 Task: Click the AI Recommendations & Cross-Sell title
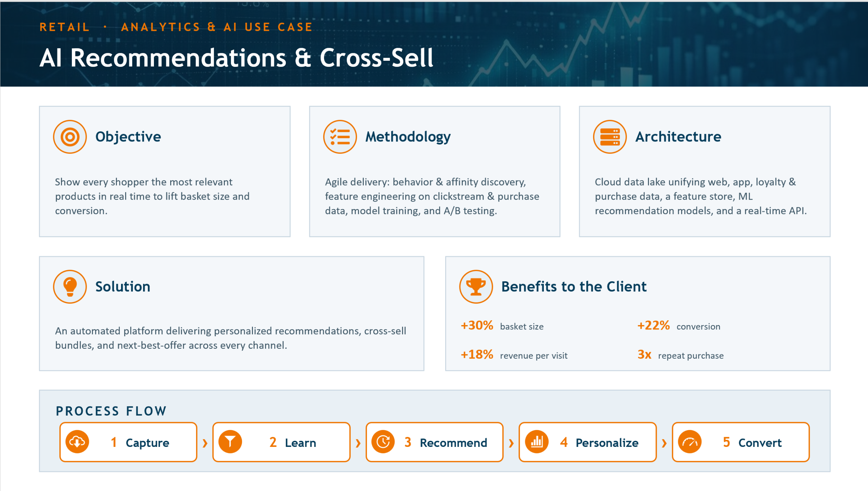[236, 58]
